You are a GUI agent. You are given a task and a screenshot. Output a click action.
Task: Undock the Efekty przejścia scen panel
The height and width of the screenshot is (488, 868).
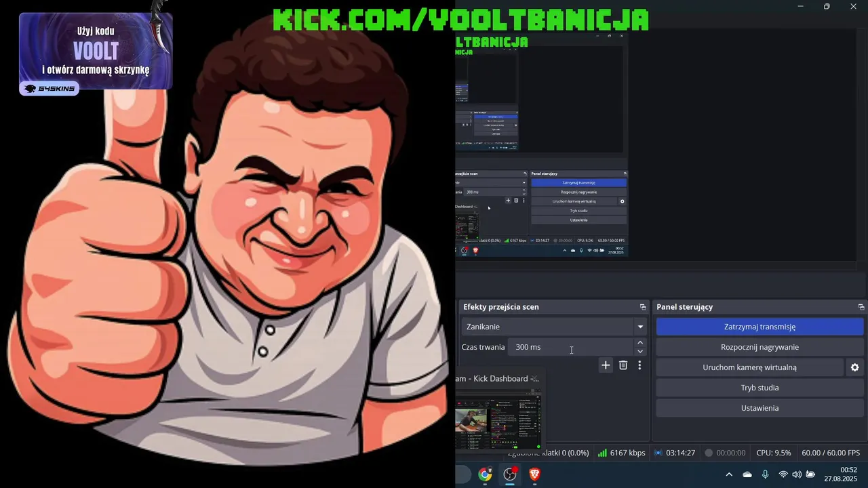tap(643, 307)
